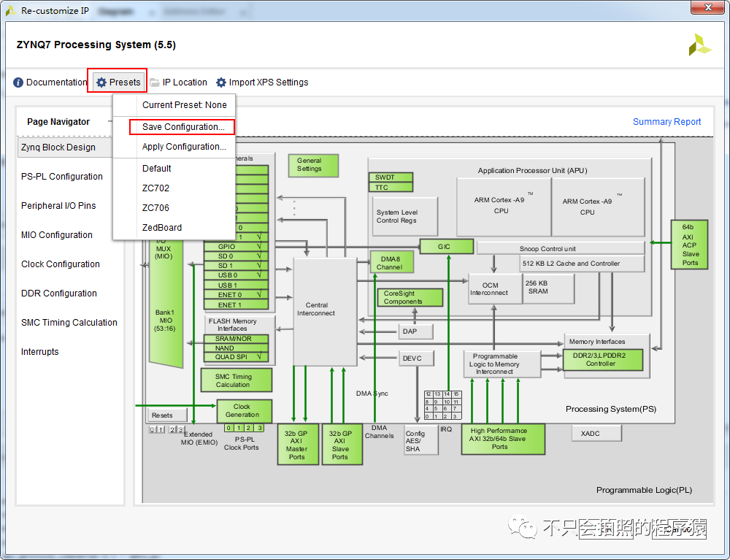This screenshot has height=560, width=730.
Task: Choose the Default preset
Action: 156,169
